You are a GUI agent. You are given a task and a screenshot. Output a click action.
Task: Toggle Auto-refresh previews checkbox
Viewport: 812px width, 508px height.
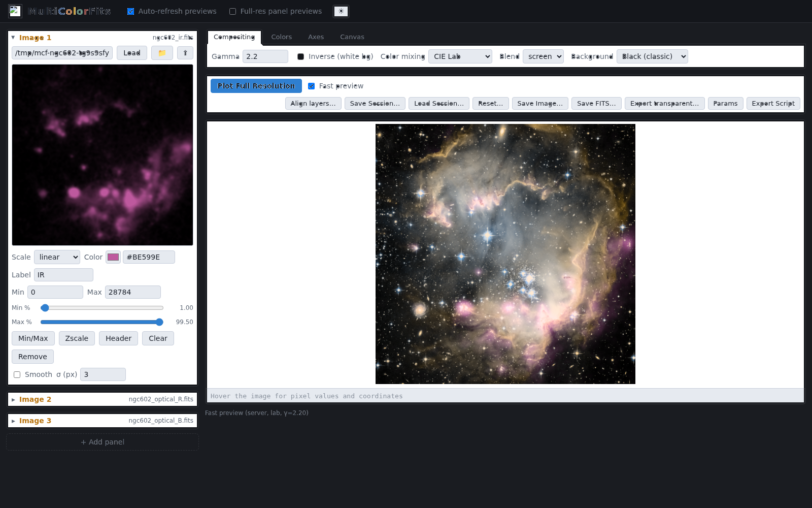point(131,11)
